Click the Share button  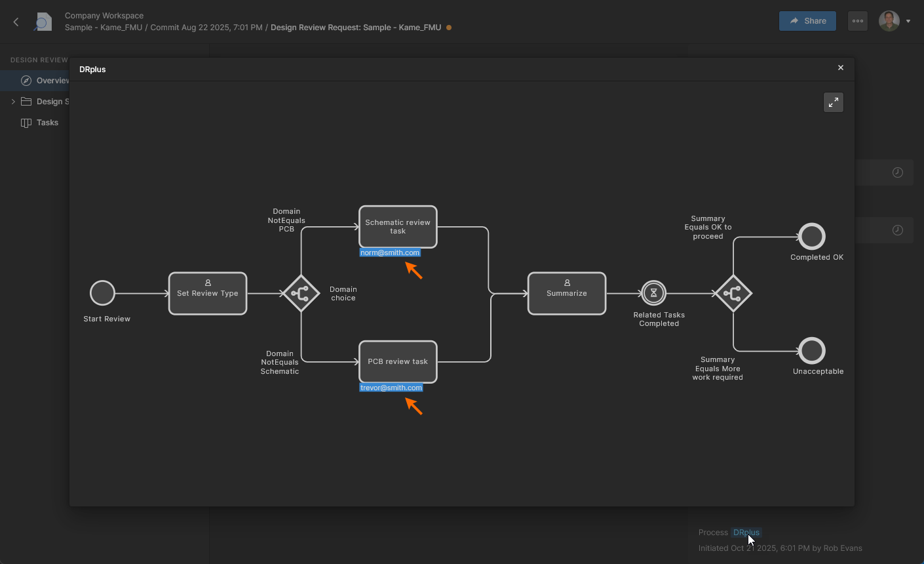(807, 21)
